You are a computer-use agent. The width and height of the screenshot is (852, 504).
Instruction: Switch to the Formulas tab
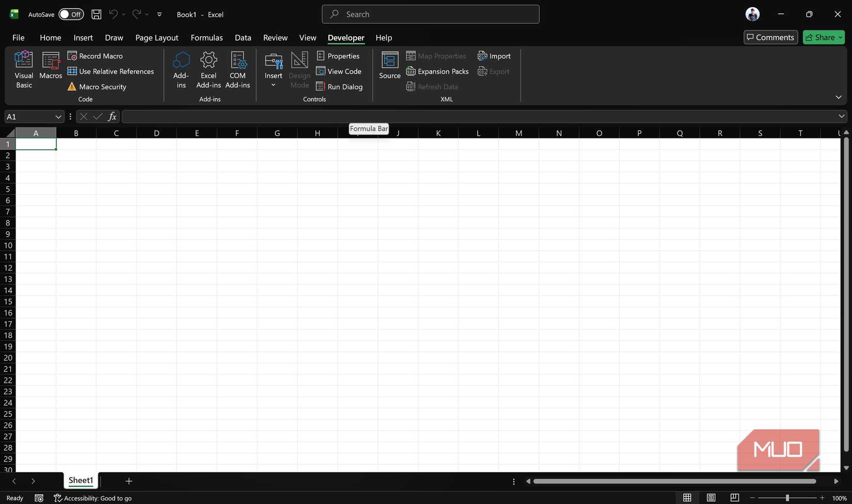[x=207, y=37]
